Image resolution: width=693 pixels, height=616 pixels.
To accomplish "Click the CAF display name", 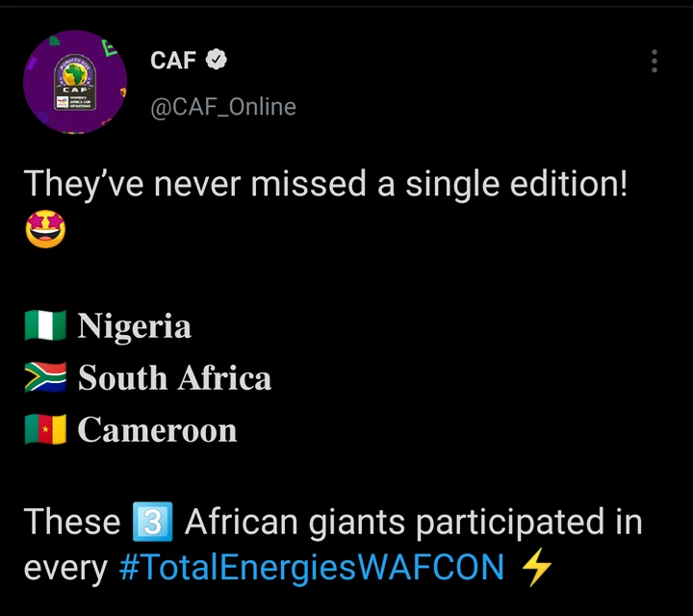I will (173, 61).
